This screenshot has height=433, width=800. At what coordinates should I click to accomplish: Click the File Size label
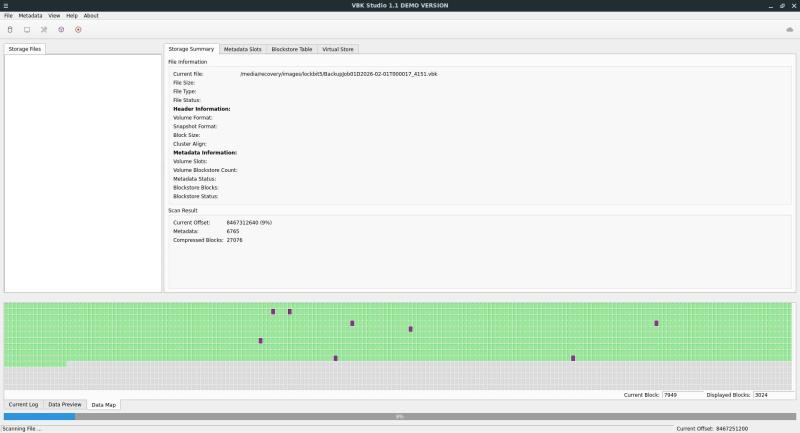click(x=184, y=83)
